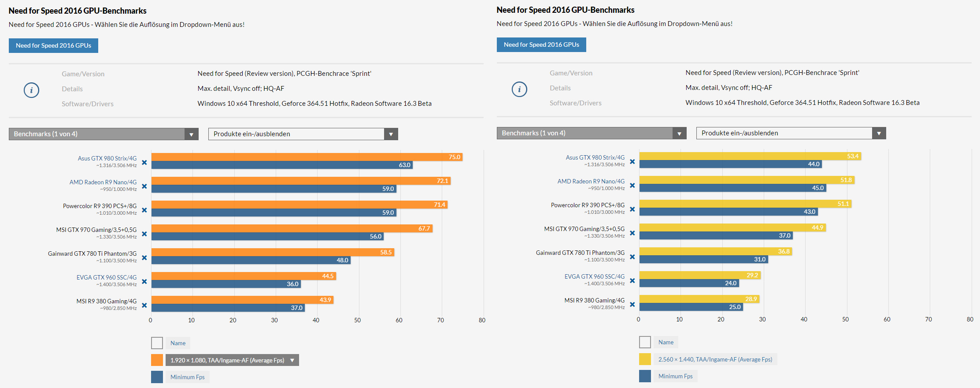This screenshot has width=980, height=388.
Task: Click the 28.9 fps yellow bar
Action: point(699,299)
